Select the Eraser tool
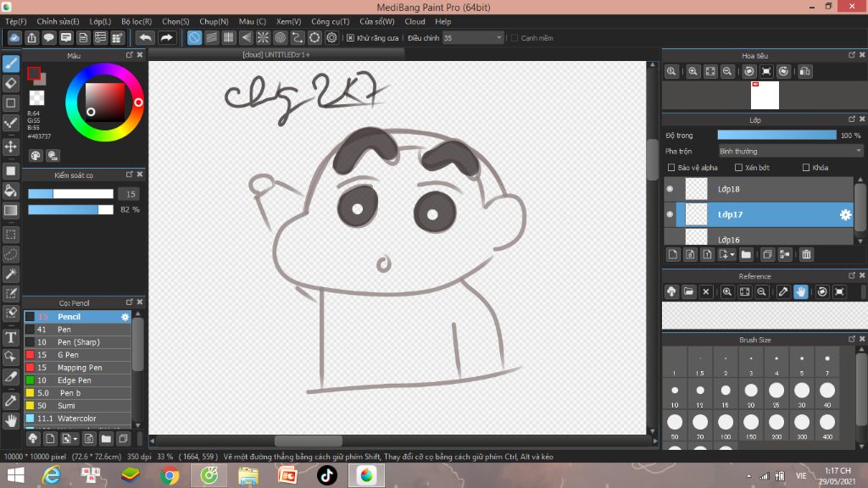The height and width of the screenshot is (488, 868). click(x=10, y=83)
